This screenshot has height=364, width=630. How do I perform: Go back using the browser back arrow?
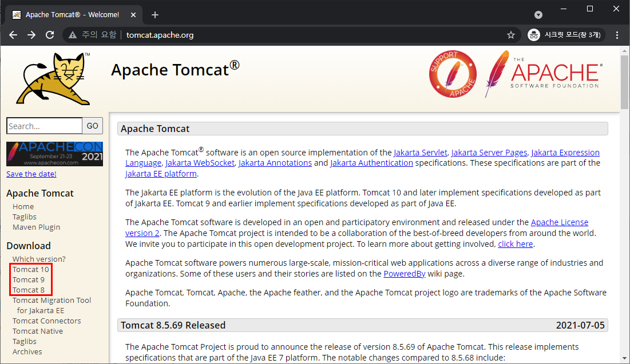pyautogui.click(x=13, y=35)
